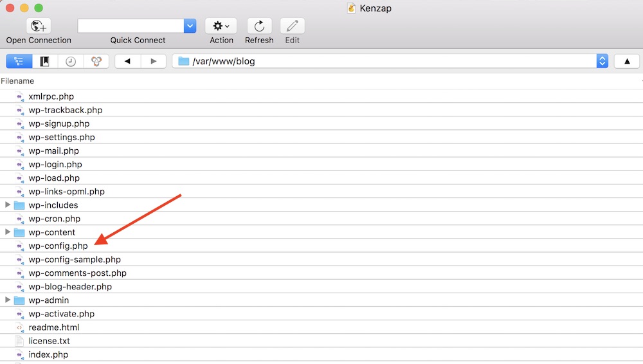This screenshot has width=643, height=364.
Task: Open the /var/www/blog path dropdown
Action: click(x=602, y=61)
